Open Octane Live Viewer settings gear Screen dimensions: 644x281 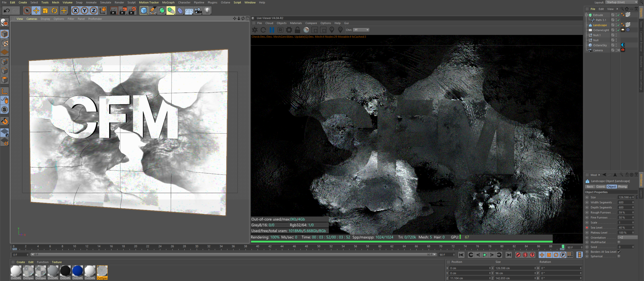click(x=289, y=30)
